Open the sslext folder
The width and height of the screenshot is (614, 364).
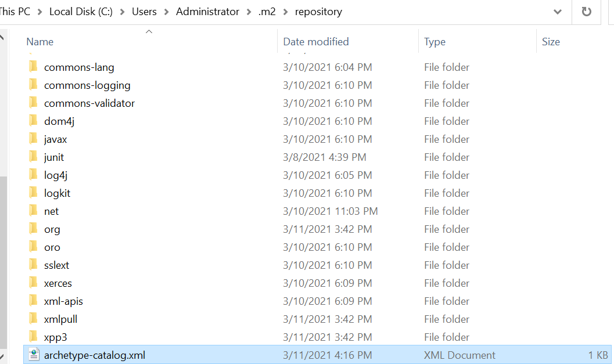coord(56,265)
